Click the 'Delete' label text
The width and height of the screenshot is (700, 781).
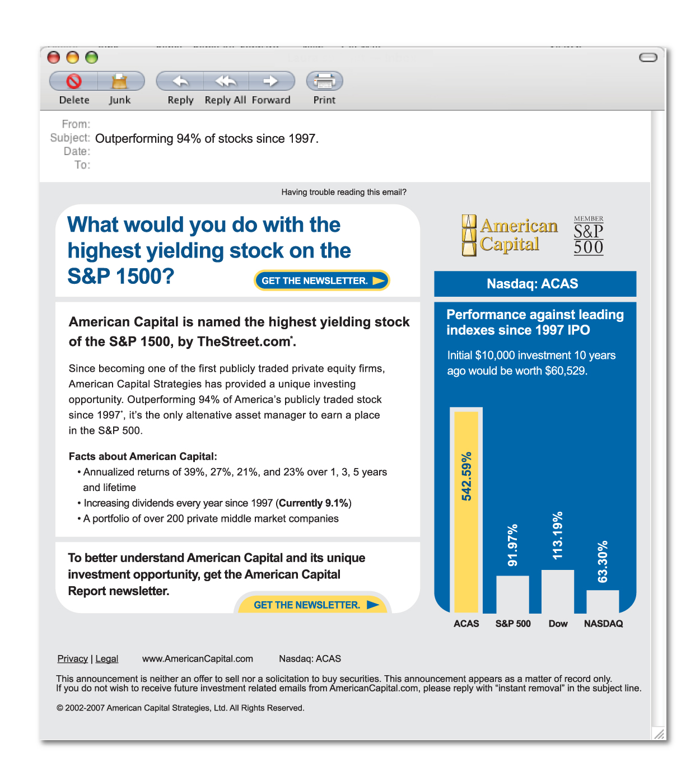click(74, 100)
